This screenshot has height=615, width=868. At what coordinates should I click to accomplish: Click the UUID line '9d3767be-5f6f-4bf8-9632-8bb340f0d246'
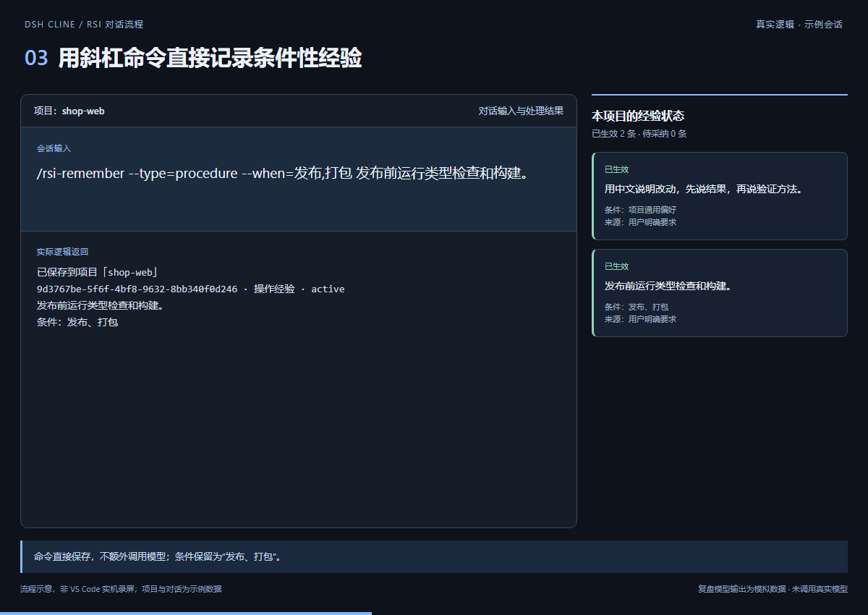point(137,289)
